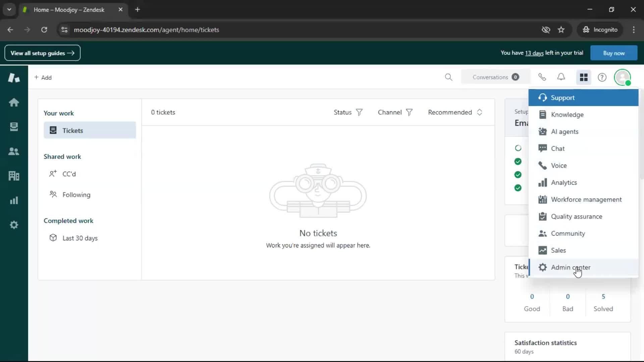Click the Buy now button
Image resolution: width=644 pixels, height=362 pixels.
(613, 53)
